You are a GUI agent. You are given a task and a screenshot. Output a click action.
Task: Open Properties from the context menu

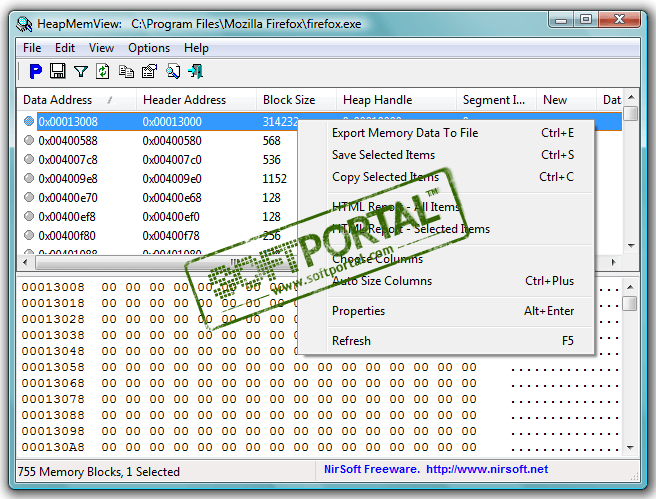(446, 311)
